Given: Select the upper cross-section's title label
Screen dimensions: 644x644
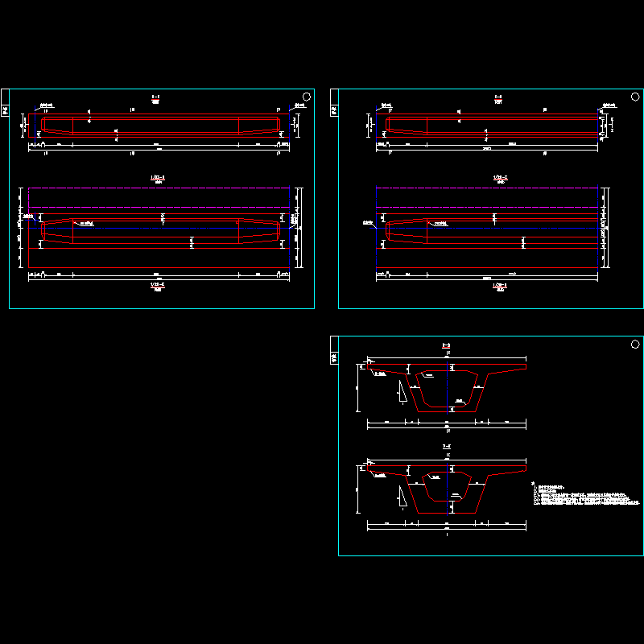Looking at the screenshot, I should [x=447, y=346].
